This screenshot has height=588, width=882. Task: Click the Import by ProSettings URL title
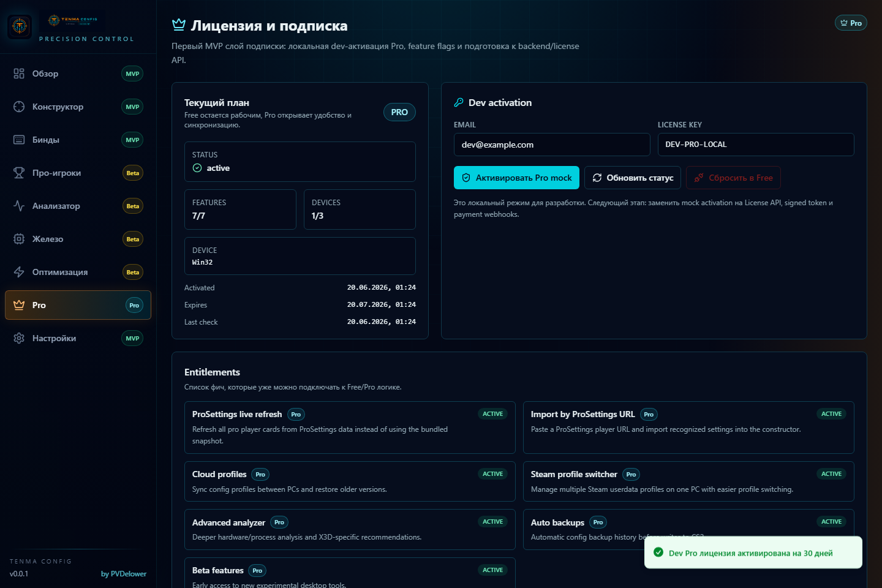tap(582, 415)
